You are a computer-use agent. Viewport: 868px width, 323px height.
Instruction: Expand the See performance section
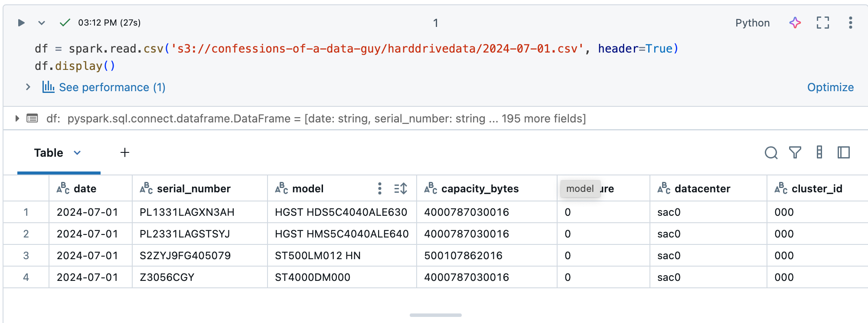click(28, 87)
